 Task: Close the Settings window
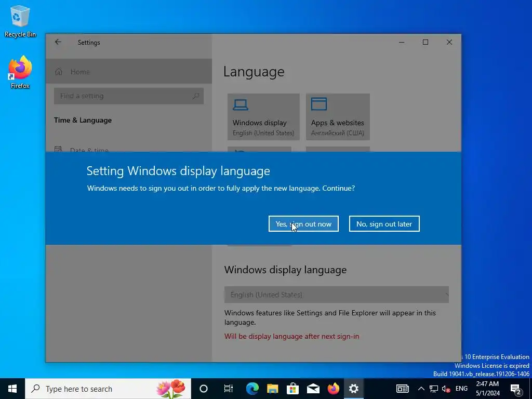point(449,42)
